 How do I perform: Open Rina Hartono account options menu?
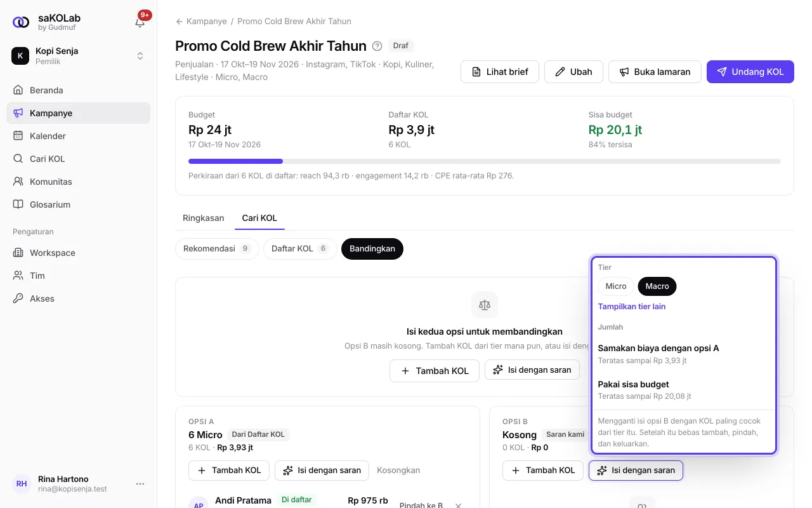tap(140, 484)
